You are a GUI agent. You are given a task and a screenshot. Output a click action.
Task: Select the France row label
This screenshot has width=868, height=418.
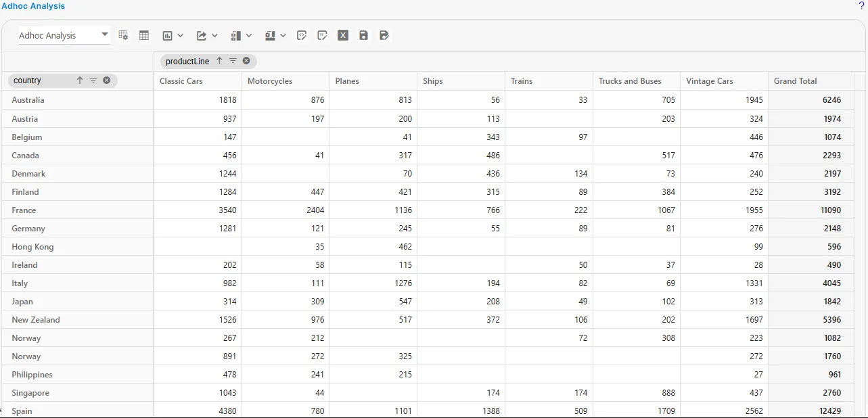(24, 210)
